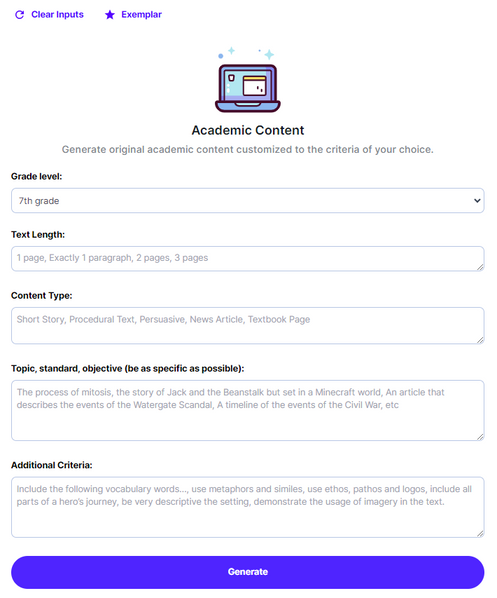
Task: Click the Clear Inputs text link
Action: pyautogui.click(x=57, y=14)
